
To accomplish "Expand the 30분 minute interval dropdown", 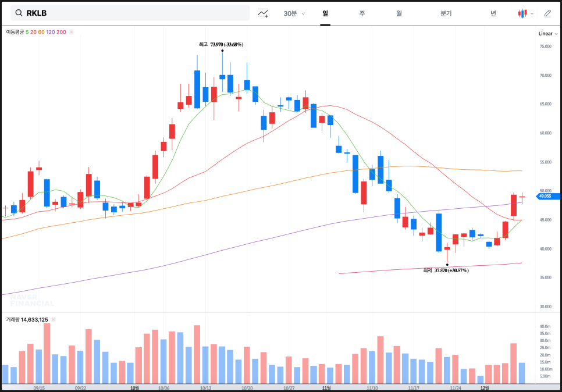I will [294, 13].
